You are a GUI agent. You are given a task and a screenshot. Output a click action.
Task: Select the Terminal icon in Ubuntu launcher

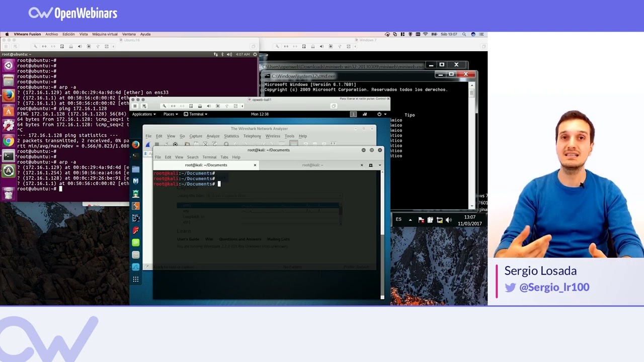click(x=8, y=156)
